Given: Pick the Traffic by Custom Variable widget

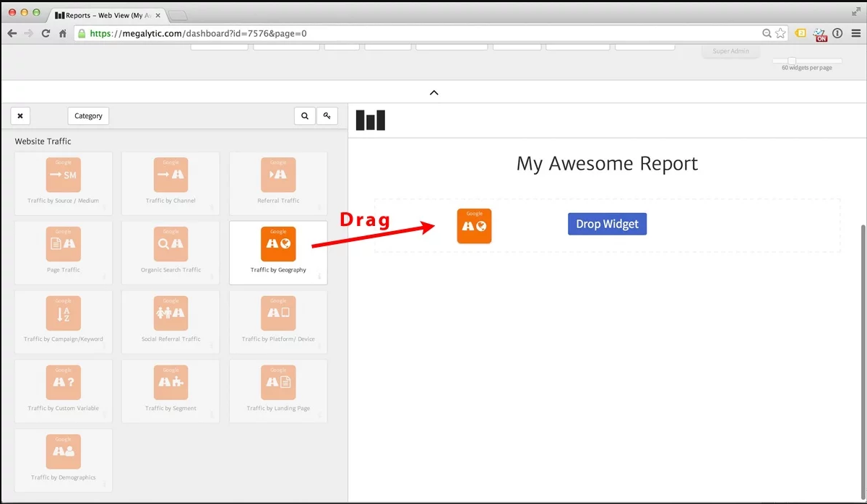Looking at the screenshot, I should (x=64, y=391).
